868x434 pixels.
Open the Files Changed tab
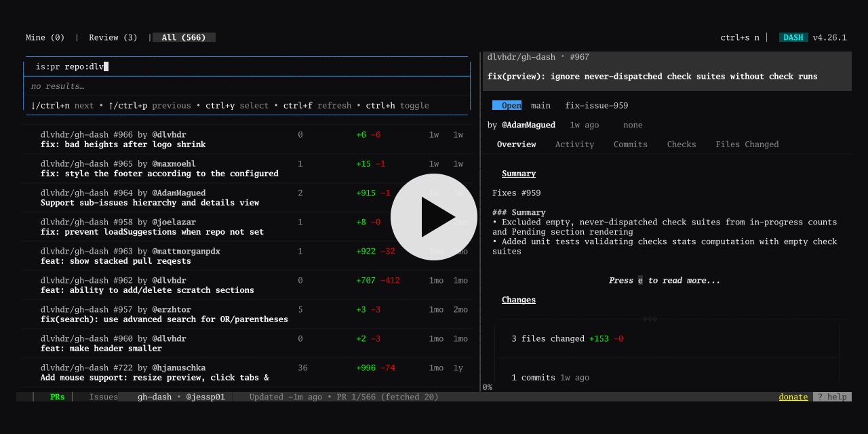(747, 144)
